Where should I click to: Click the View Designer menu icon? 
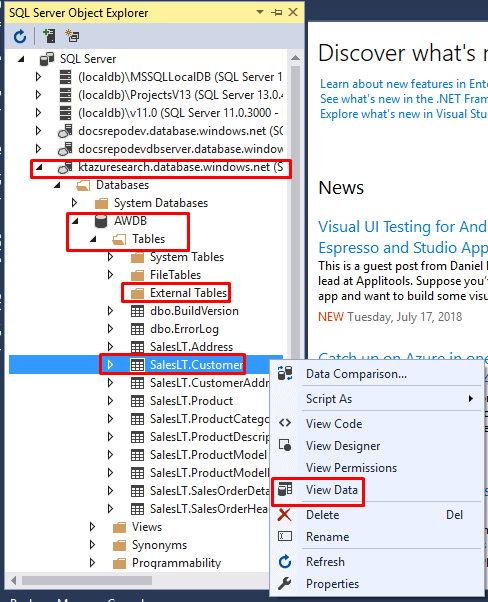(x=285, y=445)
